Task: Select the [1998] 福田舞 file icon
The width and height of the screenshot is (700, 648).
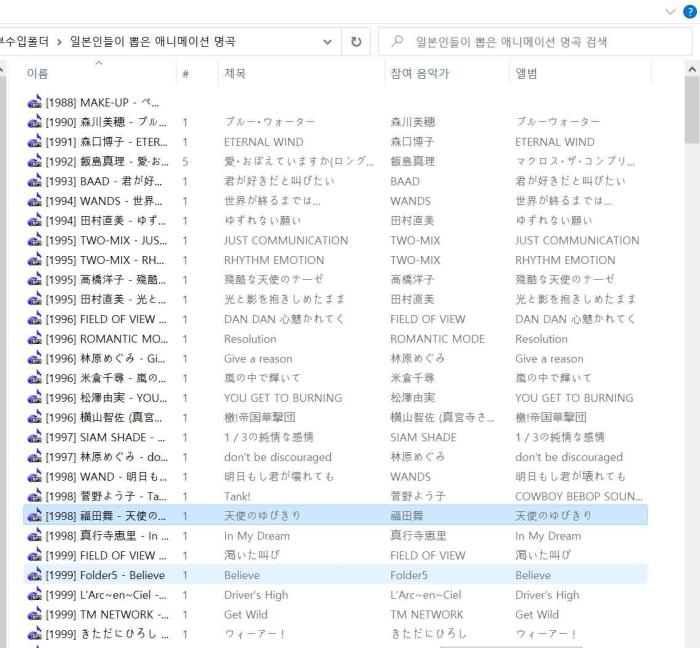Action: tap(34, 516)
